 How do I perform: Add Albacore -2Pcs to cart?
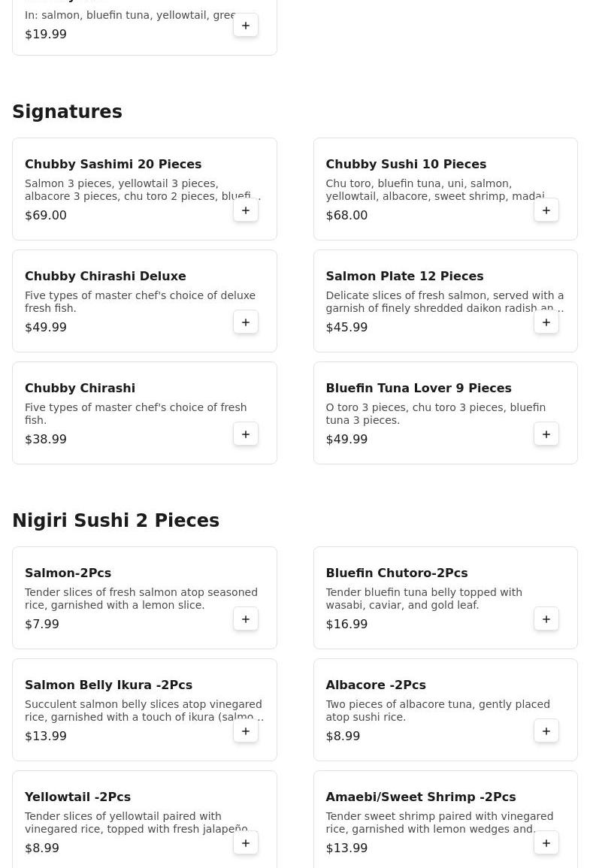546,731
